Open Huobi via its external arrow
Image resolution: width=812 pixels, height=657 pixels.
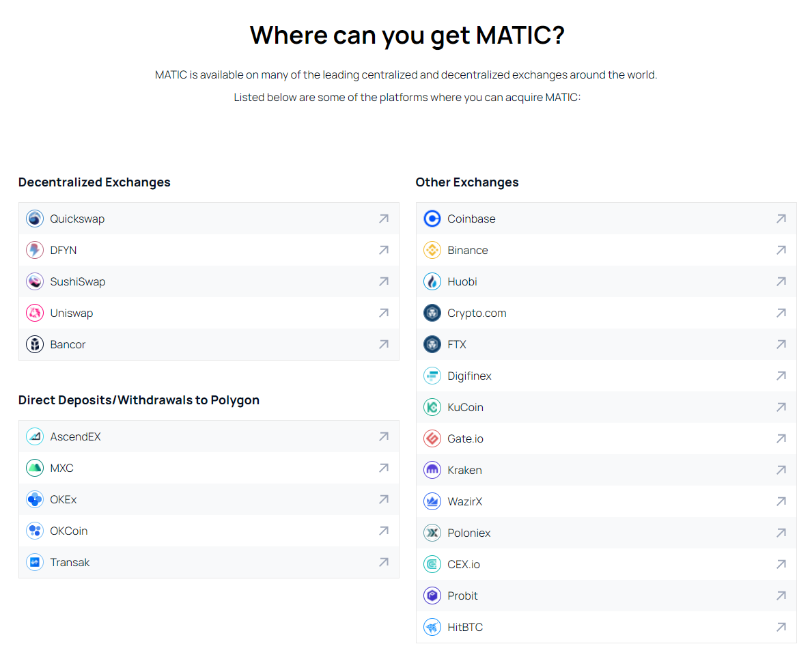click(781, 281)
